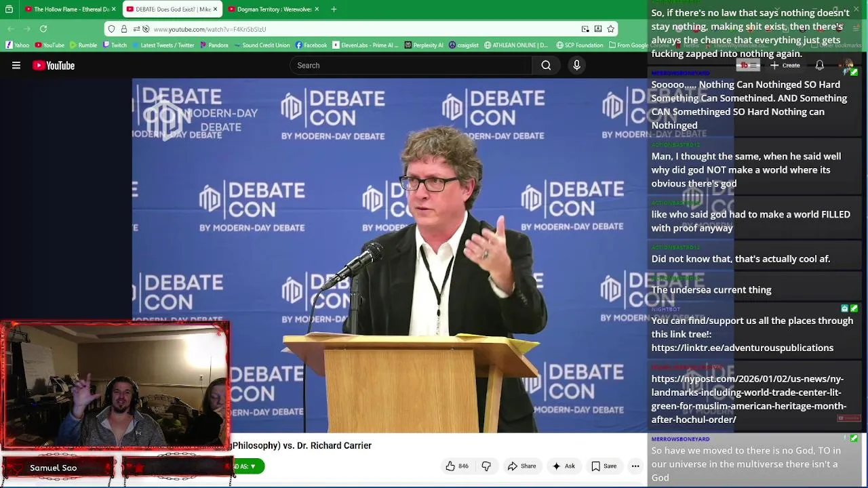Open the linktr.ee/adventurouspublications chat link

coord(743,348)
